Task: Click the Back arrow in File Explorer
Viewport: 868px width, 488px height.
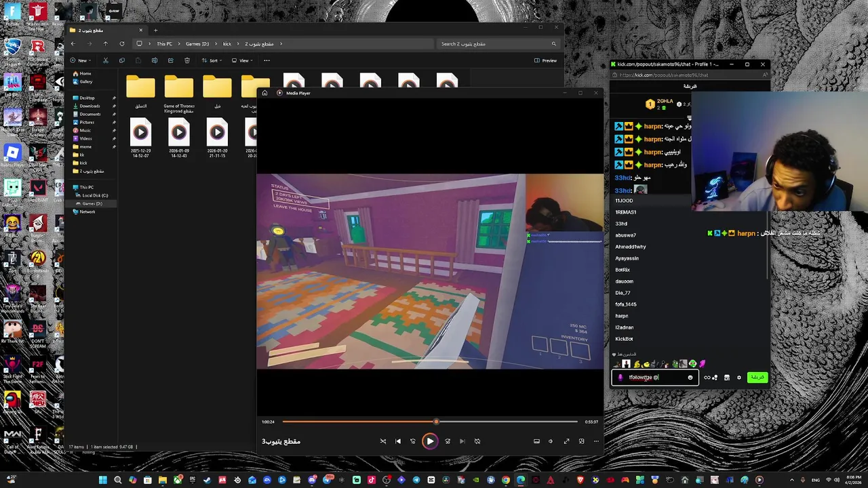Action: pyautogui.click(x=73, y=44)
